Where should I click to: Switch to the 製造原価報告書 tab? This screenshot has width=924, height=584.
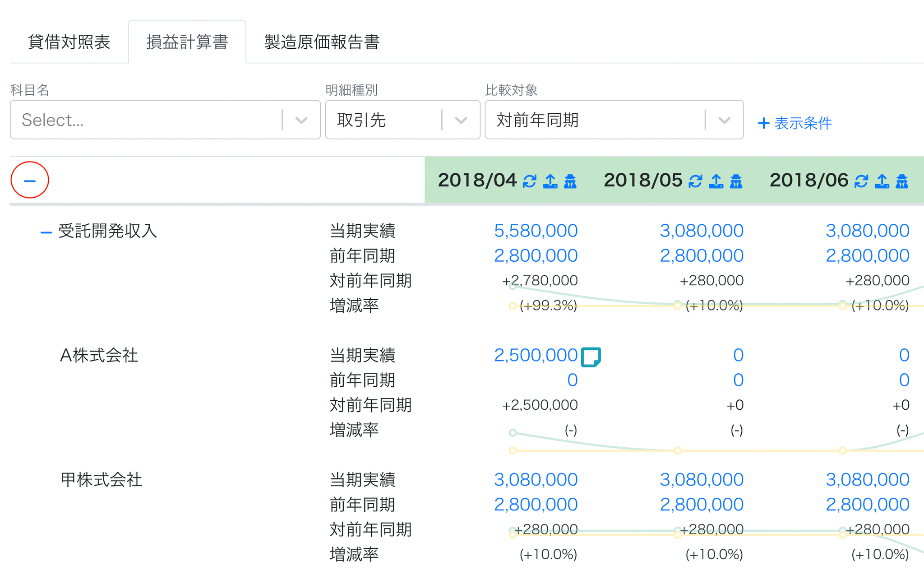point(322,42)
